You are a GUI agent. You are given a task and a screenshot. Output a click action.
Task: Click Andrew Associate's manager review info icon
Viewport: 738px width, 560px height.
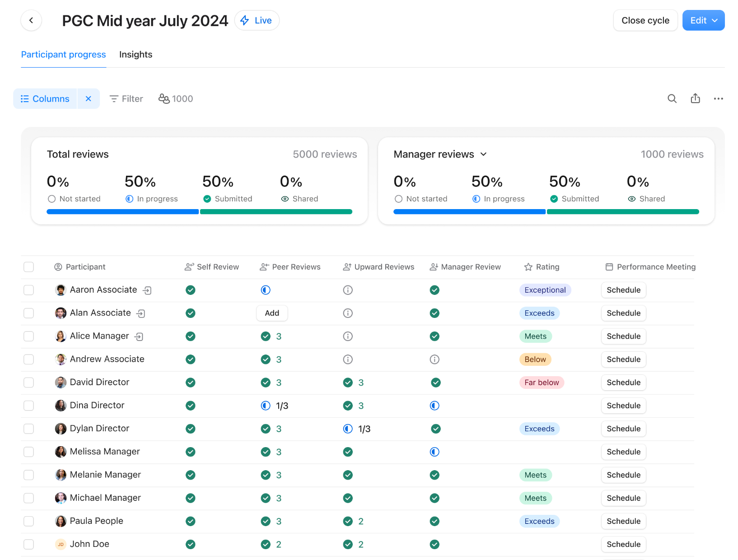(x=434, y=359)
